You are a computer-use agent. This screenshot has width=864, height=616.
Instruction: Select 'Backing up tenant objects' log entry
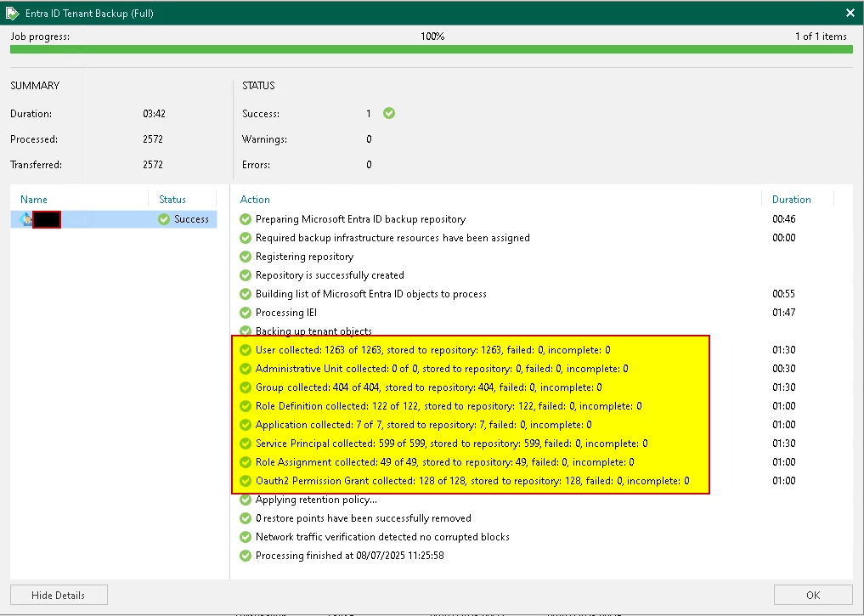pyautogui.click(x=313, y=331)
